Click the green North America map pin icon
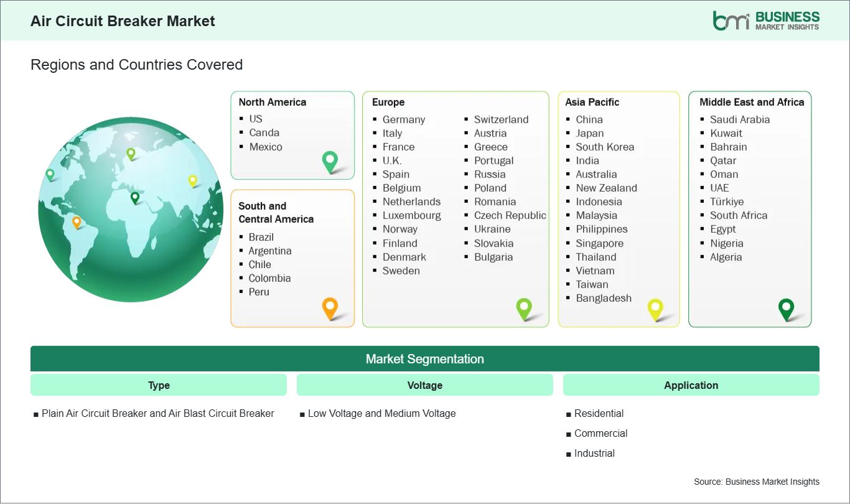The width and height of the screenshot is (850, 504). (329, 162)
